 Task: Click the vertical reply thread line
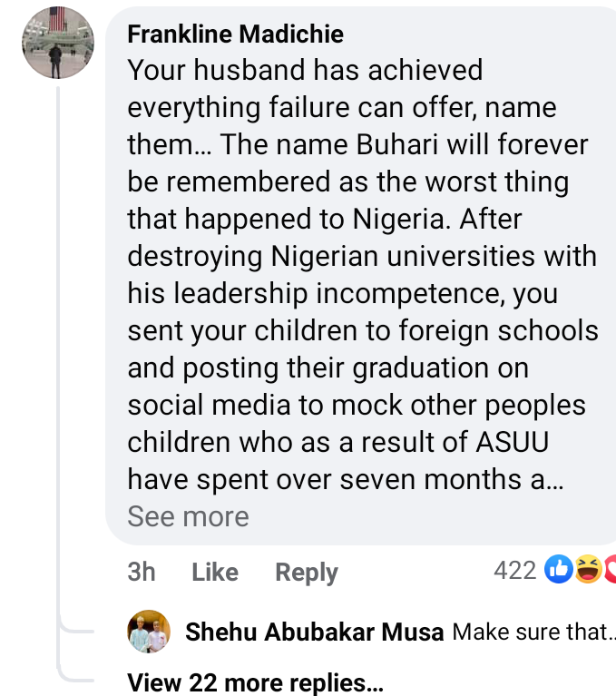coord(59,363)
